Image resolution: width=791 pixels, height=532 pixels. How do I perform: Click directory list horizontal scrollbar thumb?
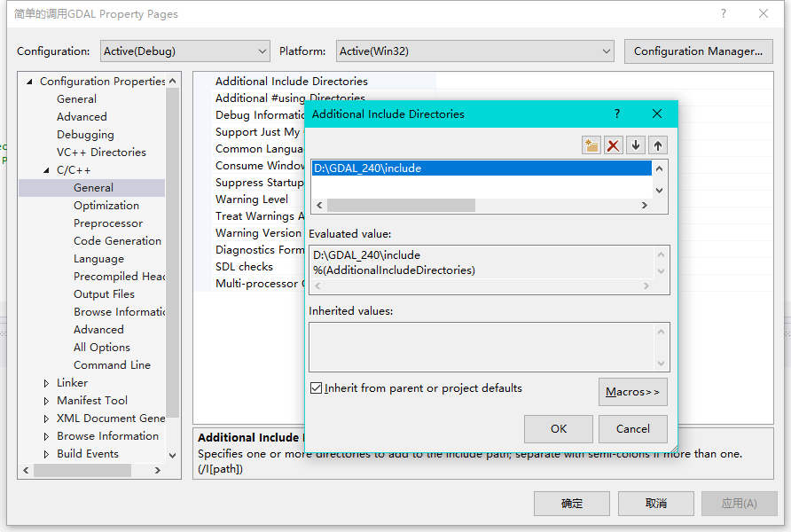[x=401, y=205]
